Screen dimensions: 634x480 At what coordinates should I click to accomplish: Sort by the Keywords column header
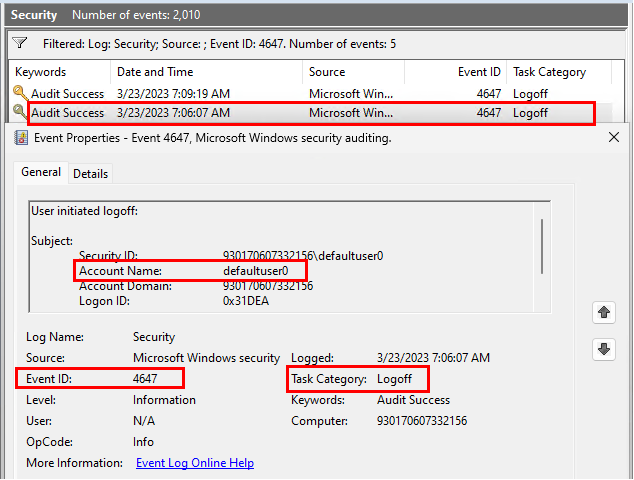[41, 72]
